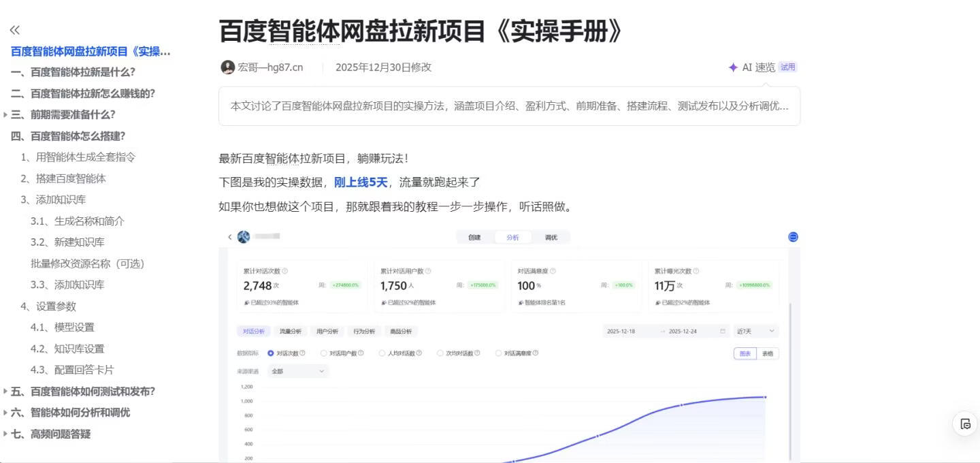This screenshot has width=980, height=463.
Task: Click the start date field 2025-12-18
Action: (x=622, y=330)
